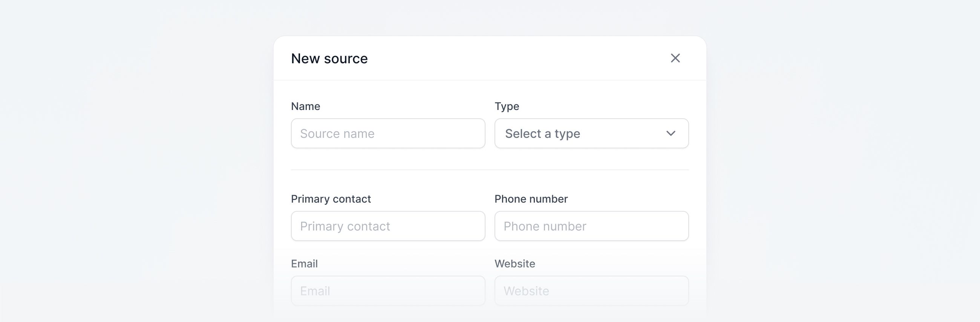Focus the Source name input field
Image resolution: width=980 pixels, height=322 pixels.
pos(387,133)
